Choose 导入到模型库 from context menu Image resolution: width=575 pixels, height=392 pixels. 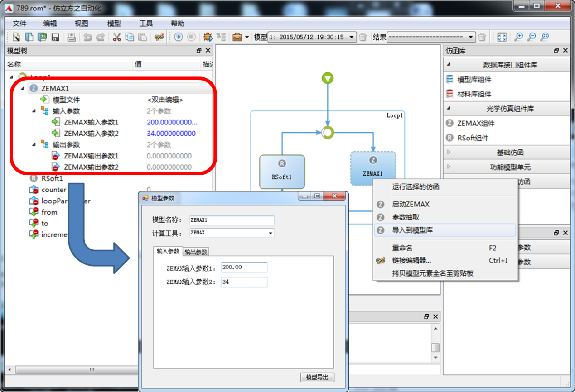(x=445, y=230)
